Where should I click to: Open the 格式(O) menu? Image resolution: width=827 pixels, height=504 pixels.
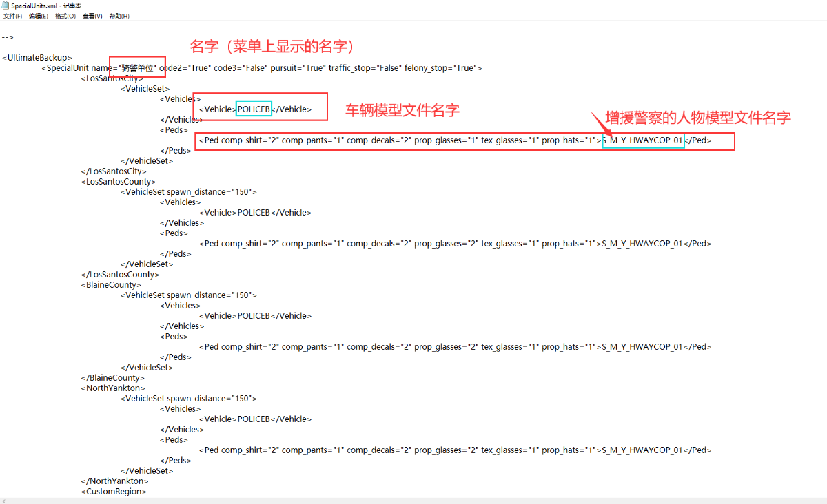pos(65,16)
